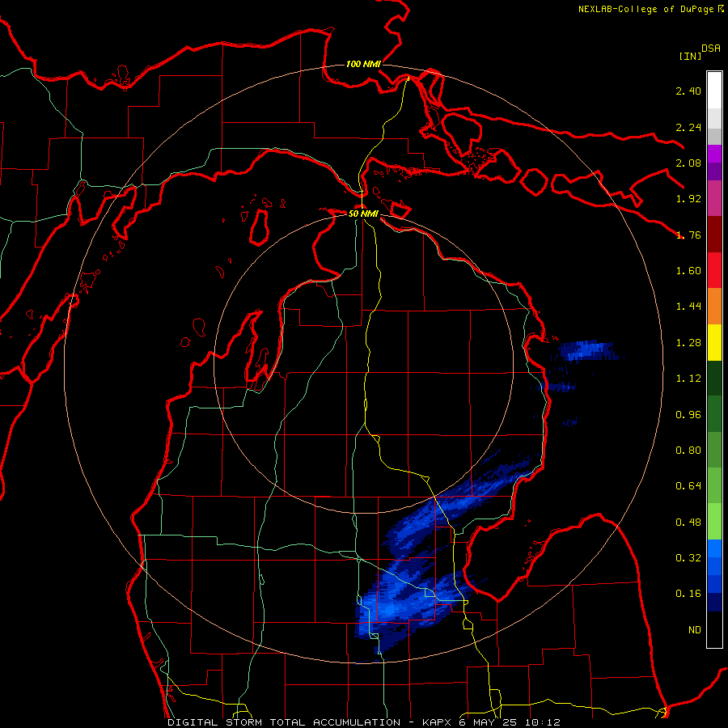Click the 0.80 legend value

click(688, 451)
